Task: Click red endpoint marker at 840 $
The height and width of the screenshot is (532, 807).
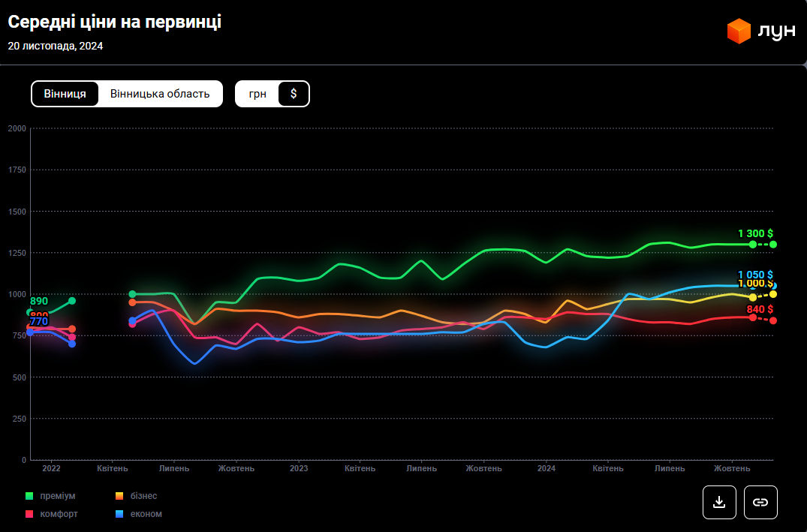Action: [x=773, y=320]
